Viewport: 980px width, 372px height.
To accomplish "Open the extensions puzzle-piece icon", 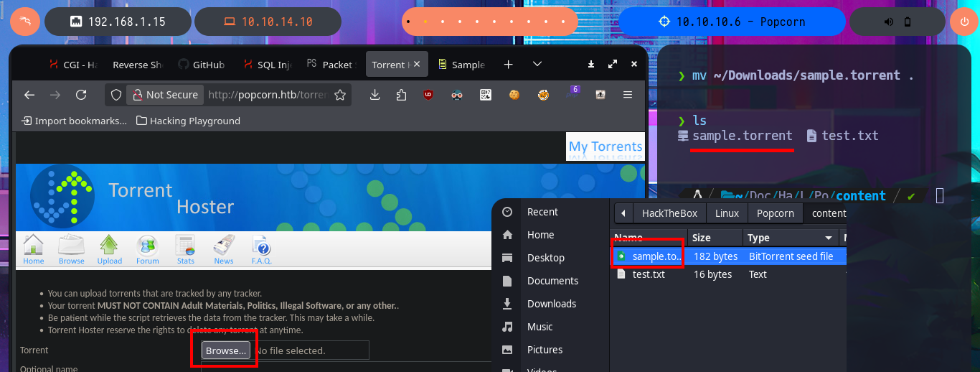I will click(402, 95).
